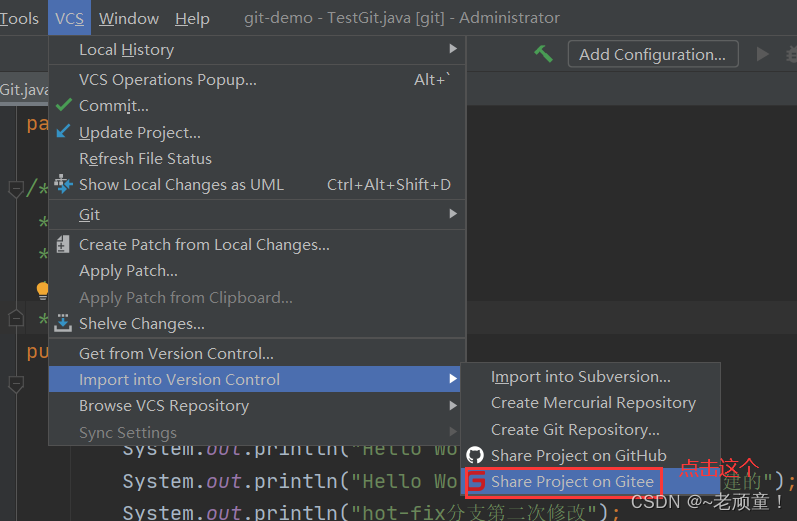
Task: Click the Shelve Changes download icon
Action: pos(63,323)
